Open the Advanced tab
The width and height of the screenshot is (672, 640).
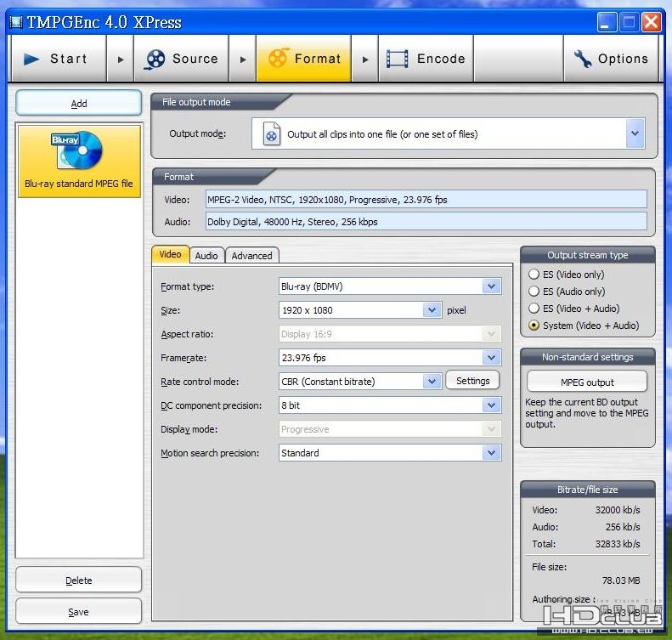(252, 255)
